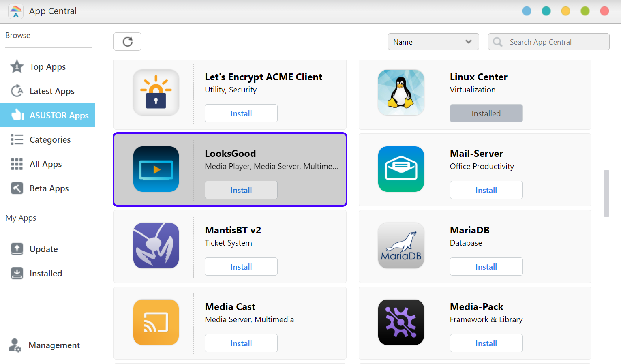
Task: Click the Update upload-arrow icon
Action: click(x=17, y=249)
